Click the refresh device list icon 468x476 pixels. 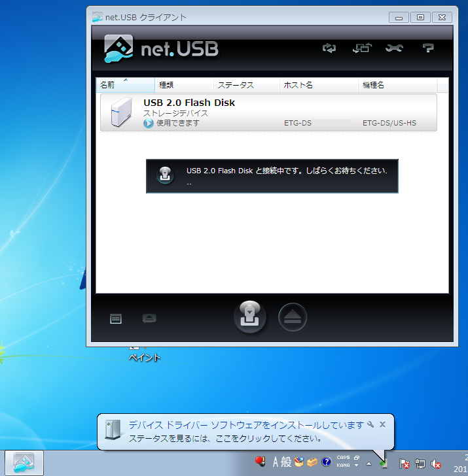click(x=329, y=48)
